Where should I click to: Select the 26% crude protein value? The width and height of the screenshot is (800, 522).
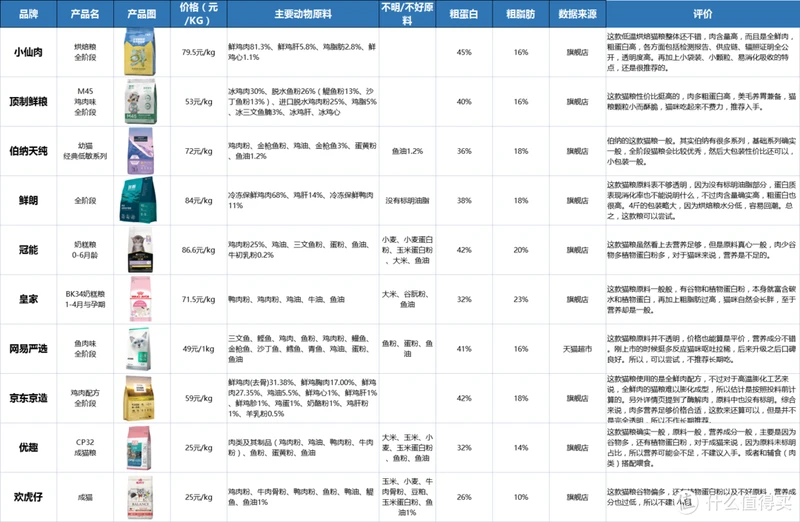click(x=464, y=496)
